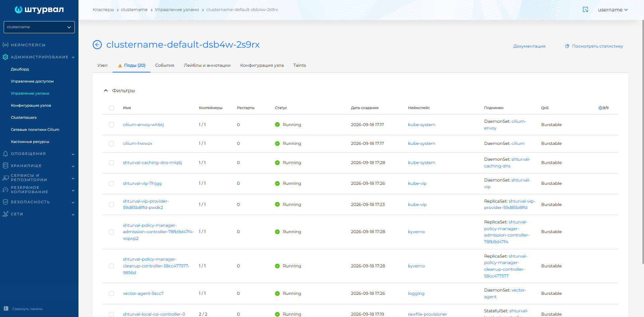Viewport: 644px width, 317px height.
Task: Open the Лейблы и аннотации tab
Action: tap(207, 65)
